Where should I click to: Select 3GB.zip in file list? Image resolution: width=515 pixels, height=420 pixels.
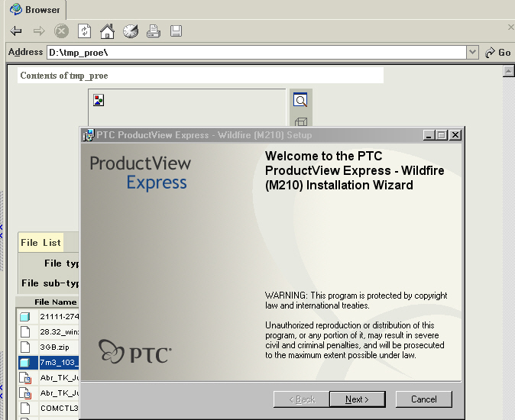[x=54, y=347]
